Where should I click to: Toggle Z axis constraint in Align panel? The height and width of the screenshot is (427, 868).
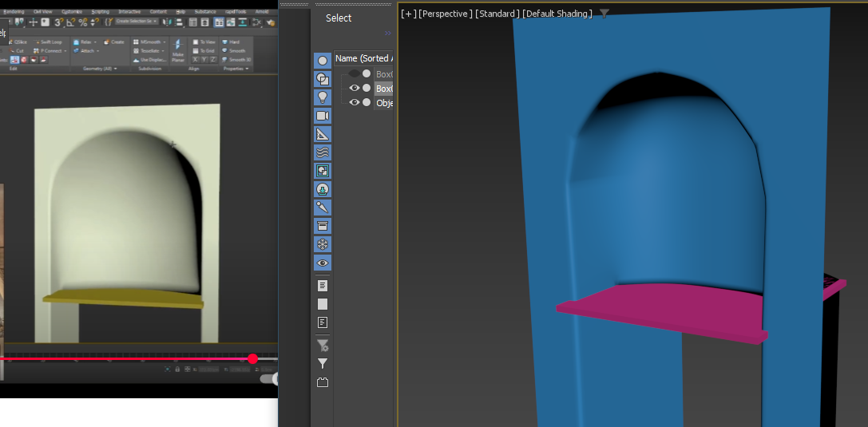click(213, 60)
